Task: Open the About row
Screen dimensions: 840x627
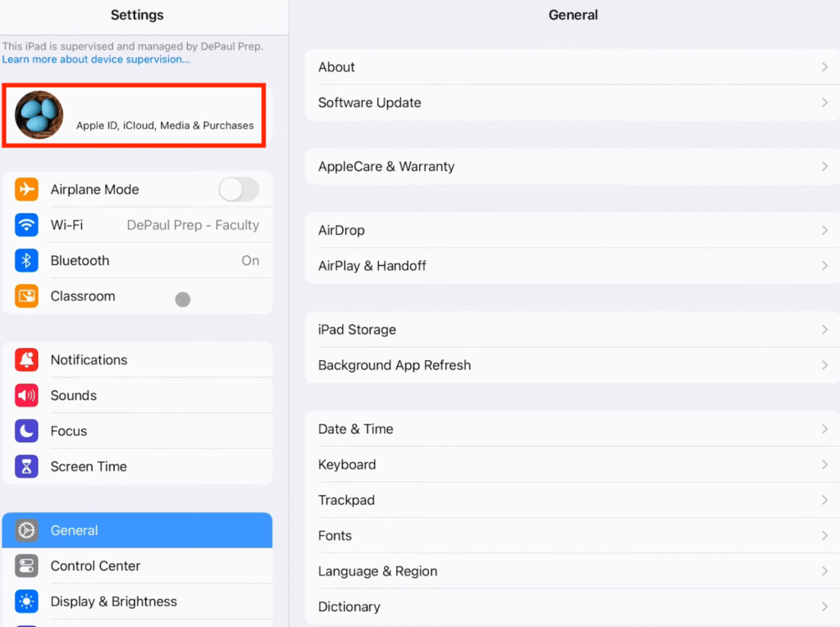Action: 572,67
